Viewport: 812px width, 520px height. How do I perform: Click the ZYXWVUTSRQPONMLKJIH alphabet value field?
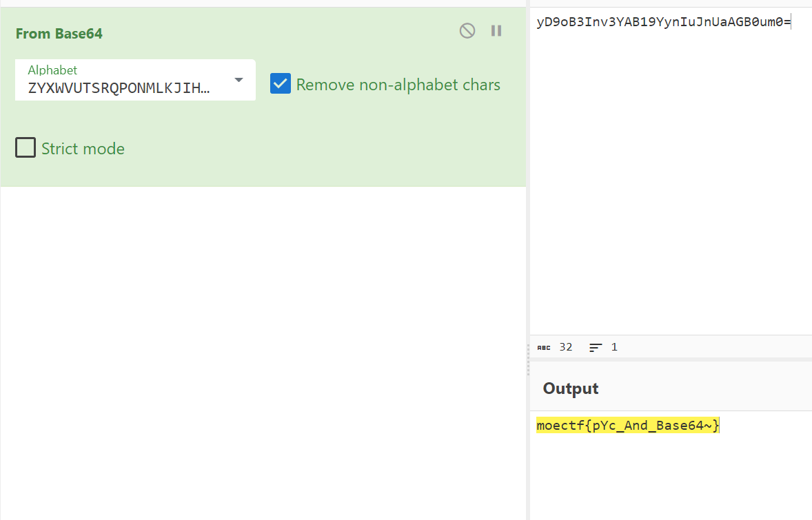point(119,88)
